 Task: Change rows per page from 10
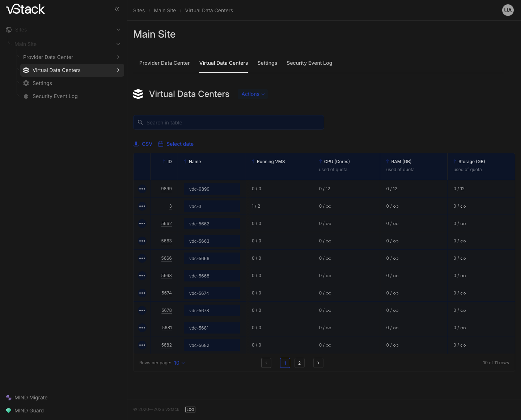pos(179,363)
